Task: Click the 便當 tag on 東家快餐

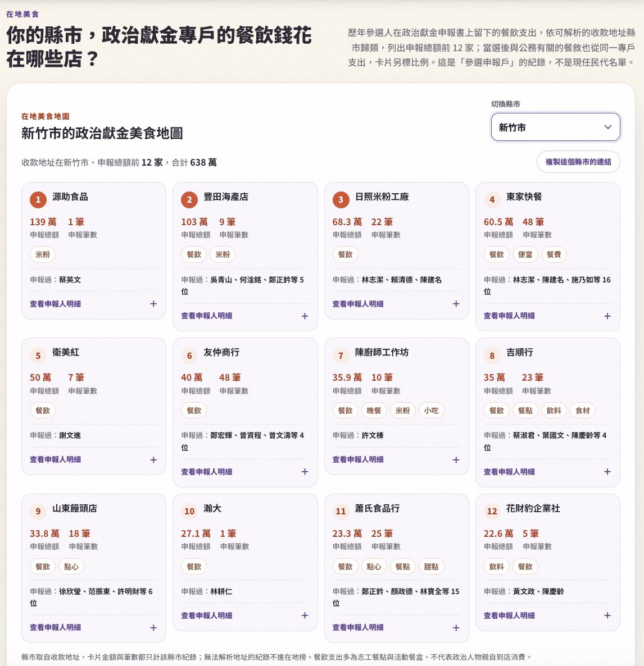Action: tap(525, 254)
